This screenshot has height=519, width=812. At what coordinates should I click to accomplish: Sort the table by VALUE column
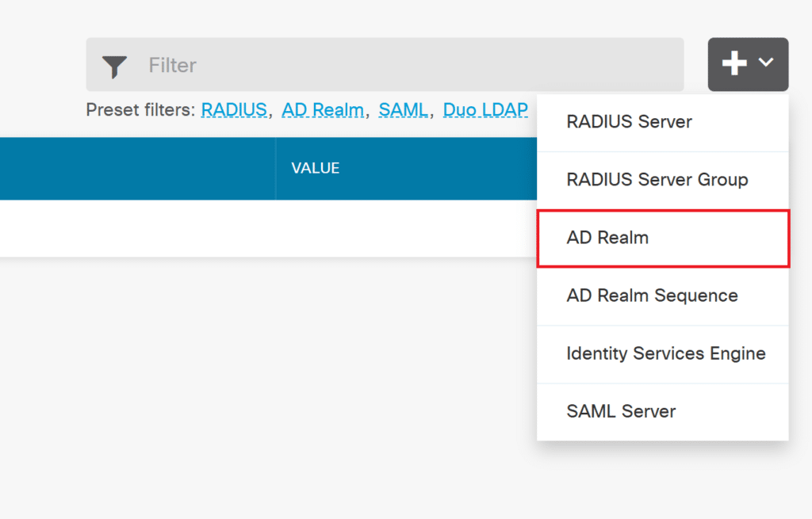tap(315, 168)
